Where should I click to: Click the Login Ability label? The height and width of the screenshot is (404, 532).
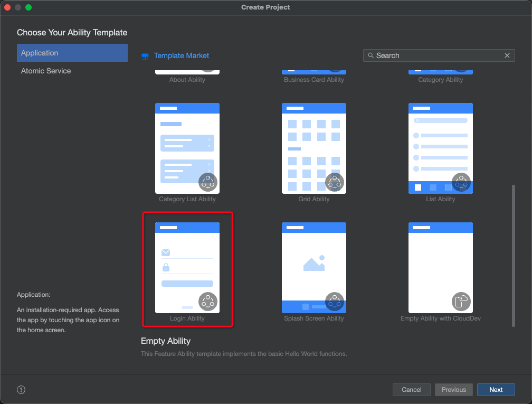tap(187, 318)
